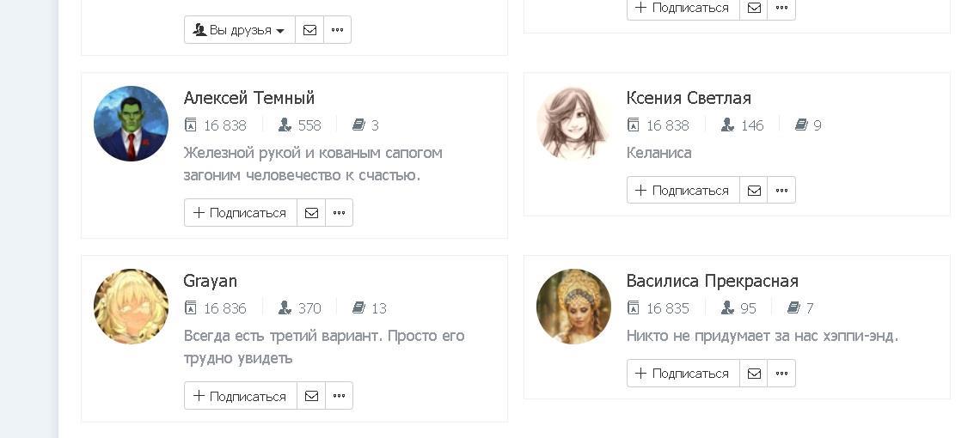Click envelope icon next to 'Вы друзья'
This screenshot has height=438, width=980.
click(x=309, y=30)
